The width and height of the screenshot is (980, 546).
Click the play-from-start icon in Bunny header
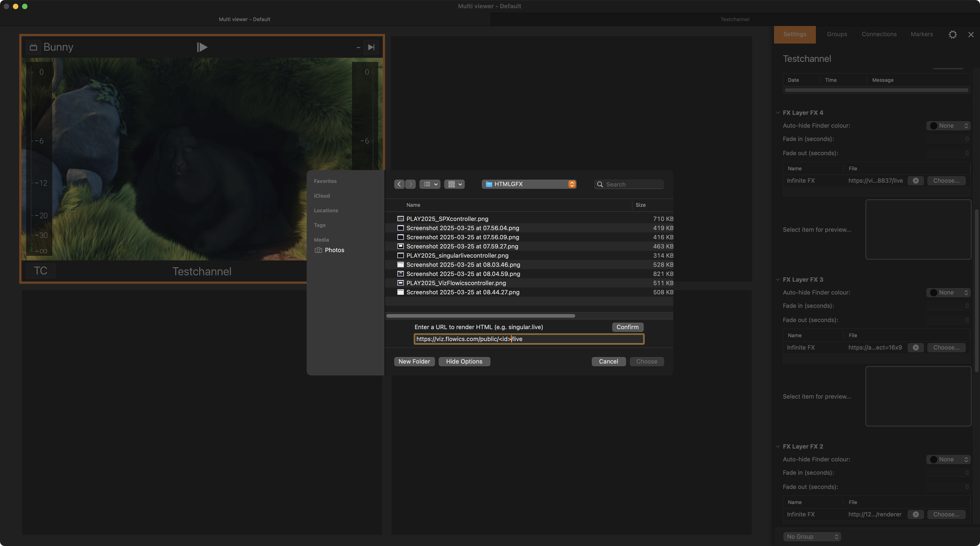click(202, 47)
